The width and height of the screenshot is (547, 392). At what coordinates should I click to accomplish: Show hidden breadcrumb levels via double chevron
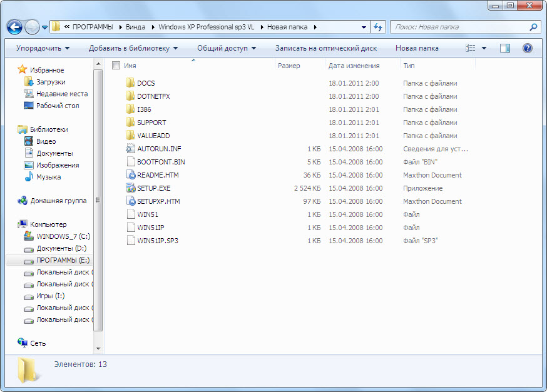66,27
